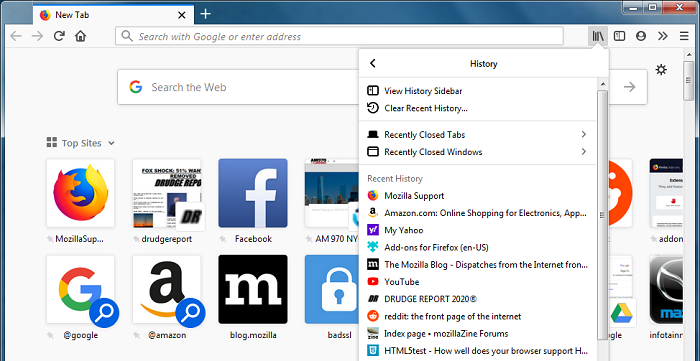This screenshot has height=361, width=700.
Task: Open Amazon.com entry in recent history
Action: tap(477, 213)
